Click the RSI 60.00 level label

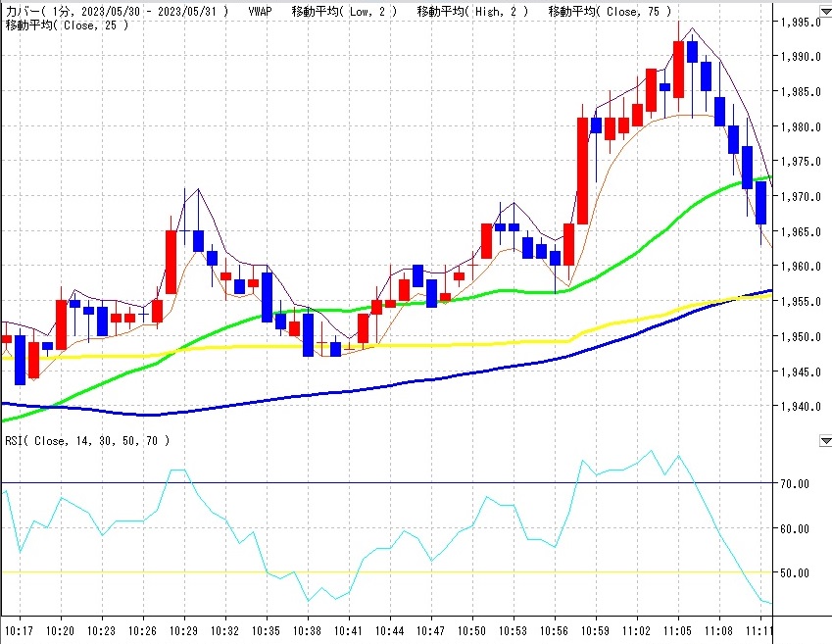[x=795, y=529]
